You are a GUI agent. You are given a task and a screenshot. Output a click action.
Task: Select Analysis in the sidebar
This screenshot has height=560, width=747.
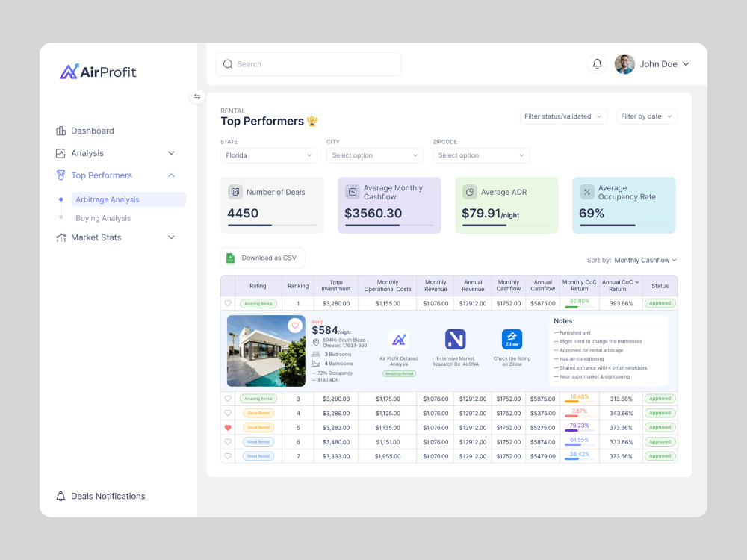tap(87, 153)
